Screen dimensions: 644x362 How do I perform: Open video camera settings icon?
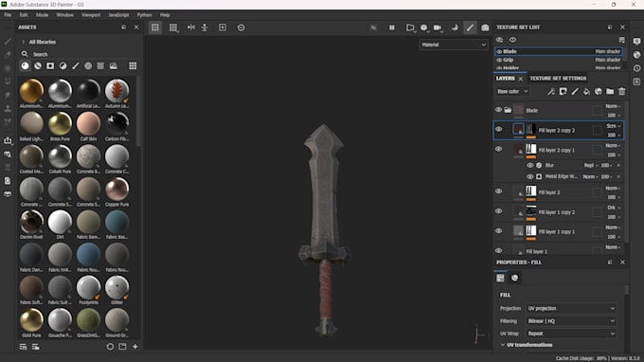[x=438, y=27]
